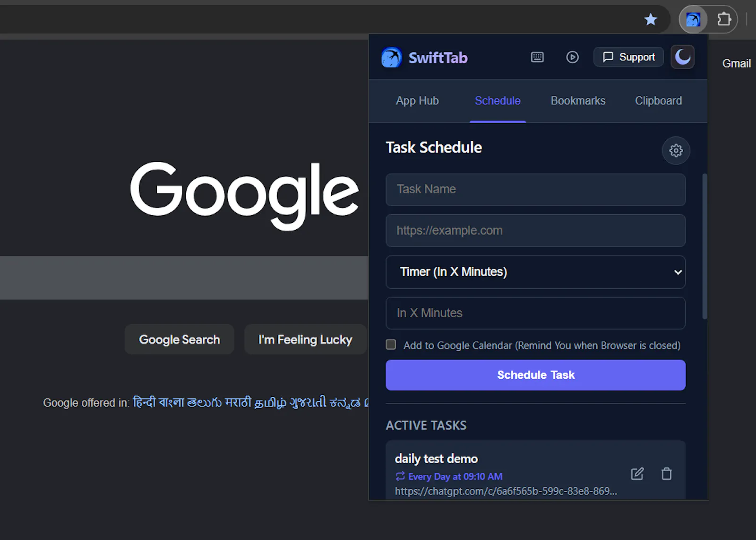756x540 pixels.
Task: Choose the தமிழ் language link
Action: 270,403
